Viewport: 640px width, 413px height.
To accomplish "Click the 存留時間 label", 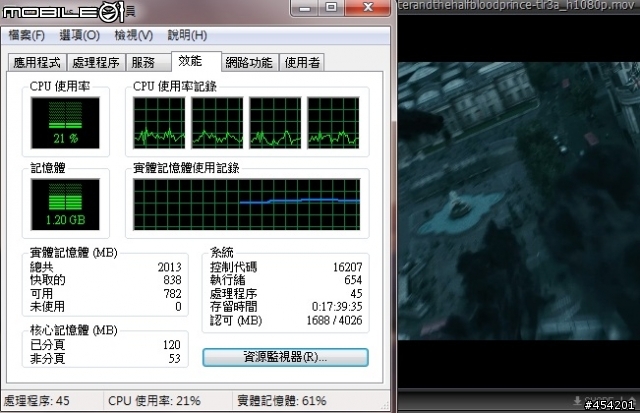I will tap(233, 306).
